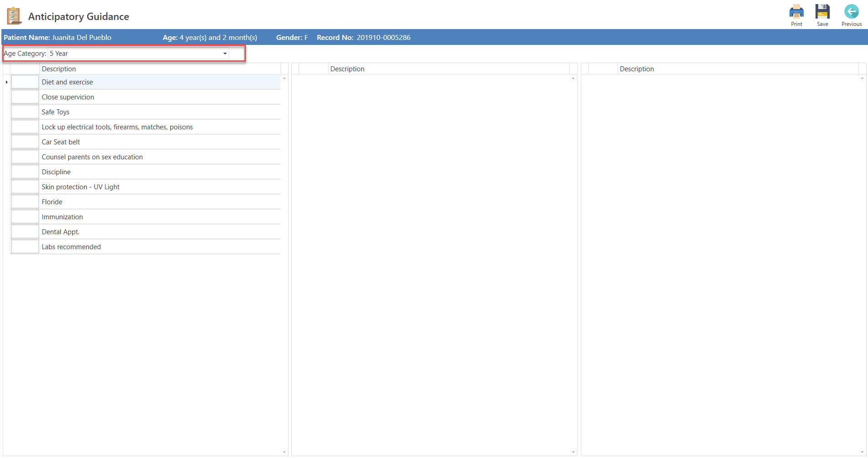The image size is (868, 458).
Task: Select the Safe Toys row text
Action: (55, 112)
